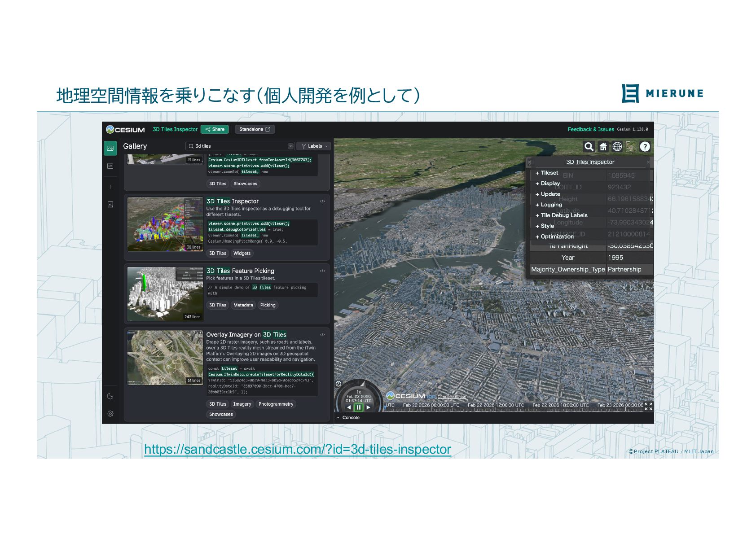The height and width of the screenshot is (534, 756).
Task: Filter by the Imagery label tag
Action: (x=242, y=404)
